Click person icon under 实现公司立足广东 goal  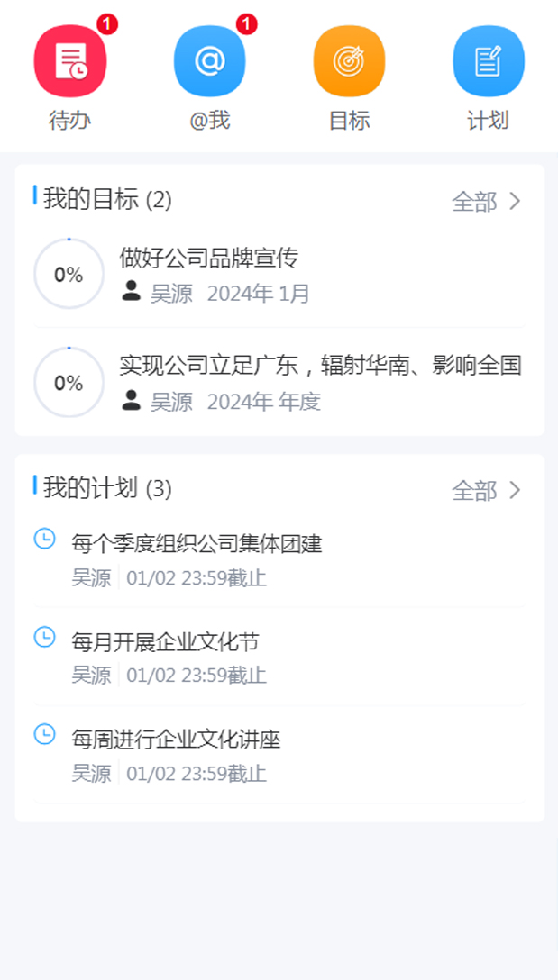132,400
